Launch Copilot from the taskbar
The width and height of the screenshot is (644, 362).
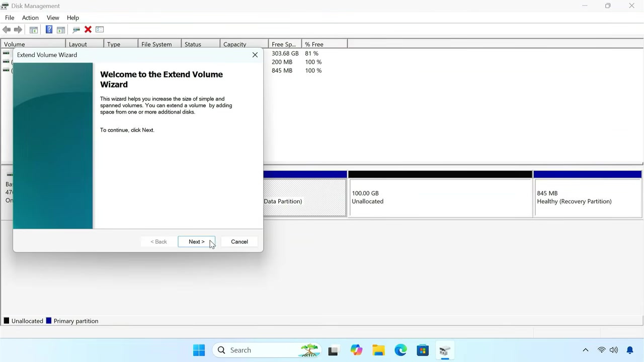click(356, 350)
